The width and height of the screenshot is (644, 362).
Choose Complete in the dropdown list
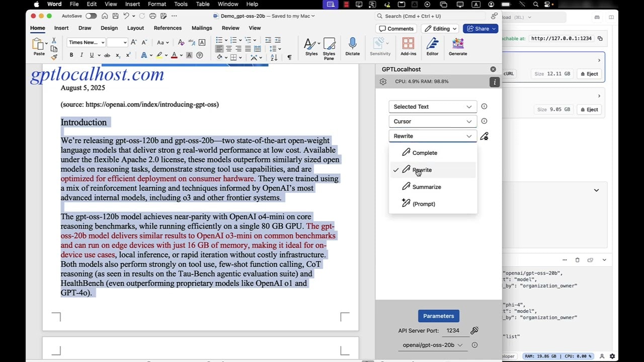point(425,152)
